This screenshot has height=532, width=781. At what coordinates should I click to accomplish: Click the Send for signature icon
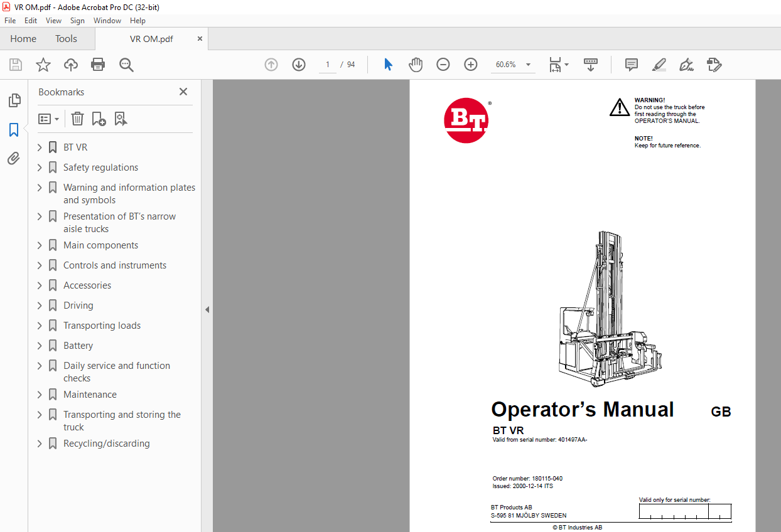coord(714,65)
